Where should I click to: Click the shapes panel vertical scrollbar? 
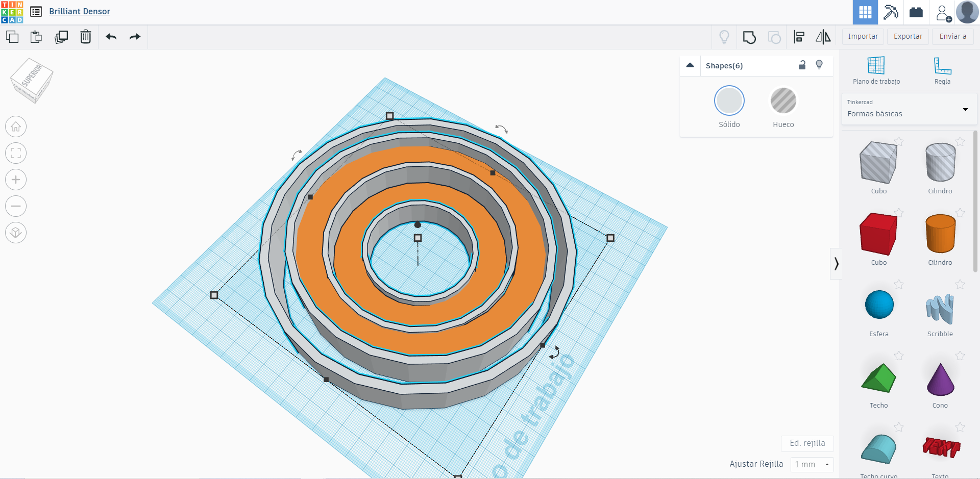coord(975,201)
